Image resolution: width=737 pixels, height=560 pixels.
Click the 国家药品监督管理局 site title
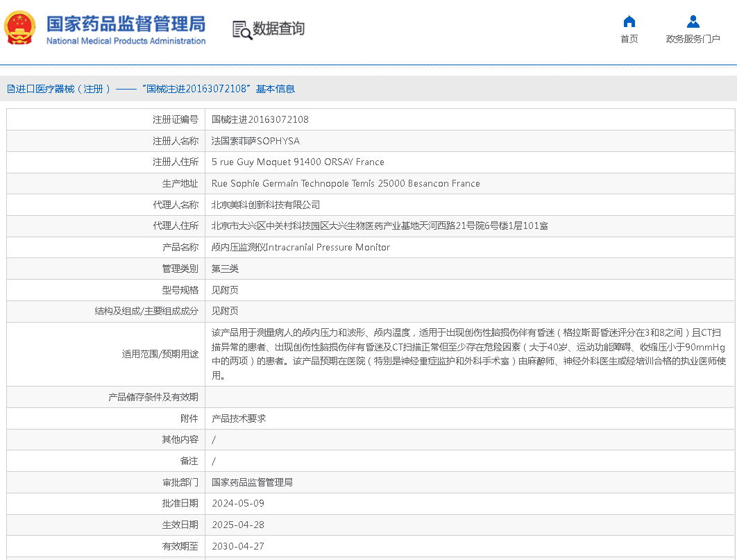pos(126,24)
